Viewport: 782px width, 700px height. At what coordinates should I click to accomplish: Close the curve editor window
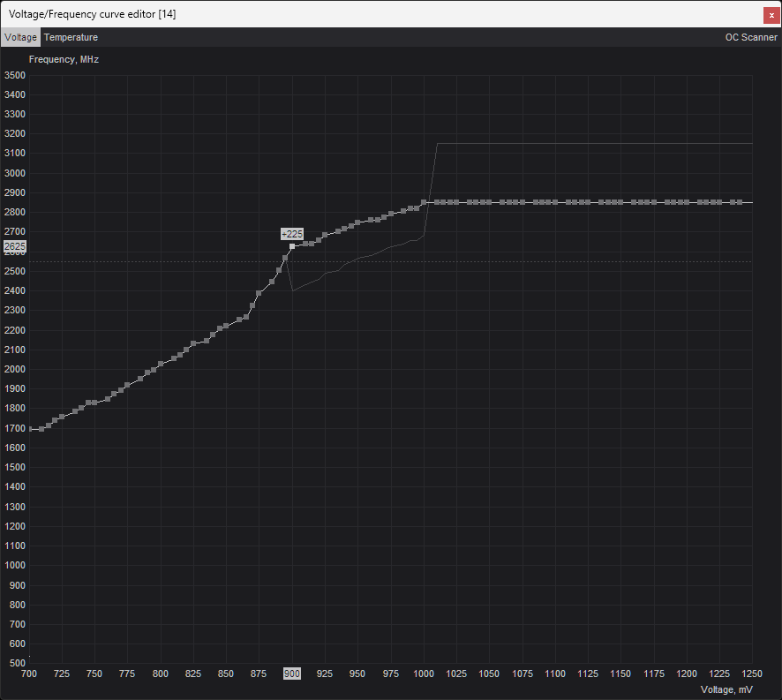(771, 15)
